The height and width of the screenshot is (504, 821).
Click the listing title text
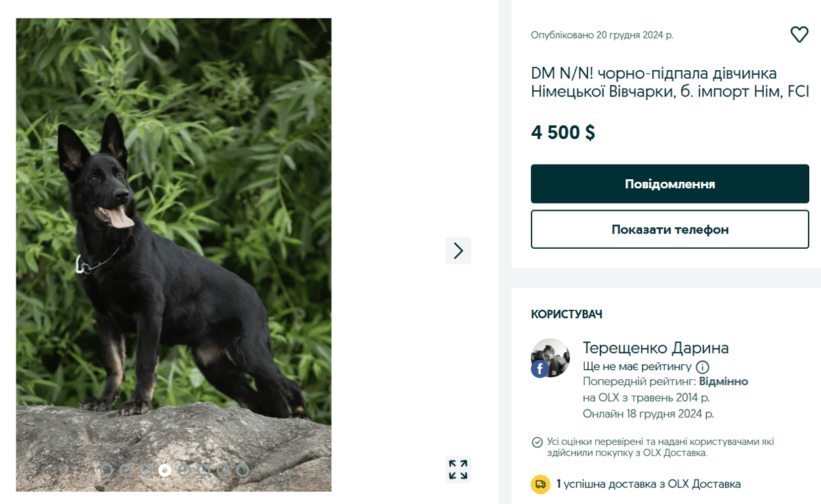[x=669, y=83]
